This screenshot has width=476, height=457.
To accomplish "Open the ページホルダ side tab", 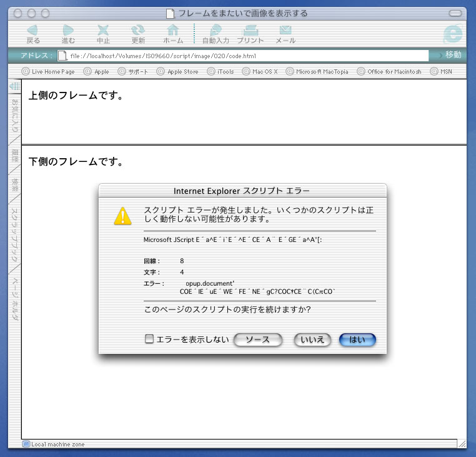I will tap(14, 299).
